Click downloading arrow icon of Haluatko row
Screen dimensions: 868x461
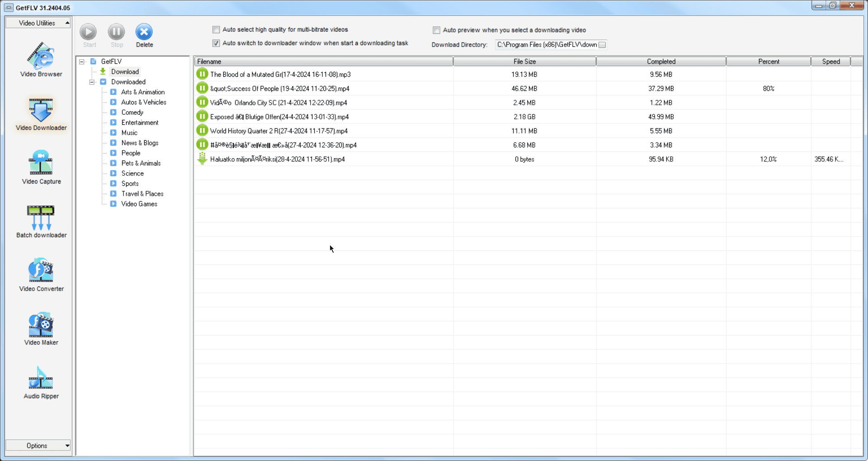point(202,159)
